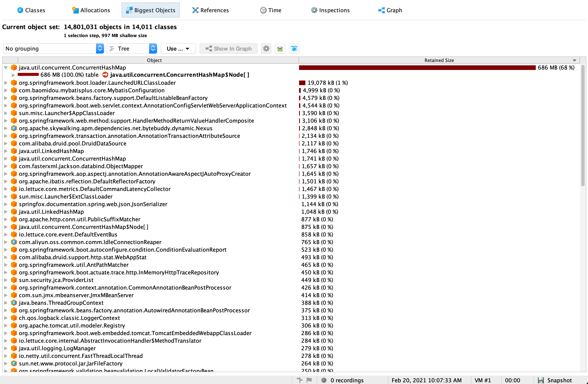
Task: Click the 1,741 kB retained size value
Action: (x=320, y=159)
